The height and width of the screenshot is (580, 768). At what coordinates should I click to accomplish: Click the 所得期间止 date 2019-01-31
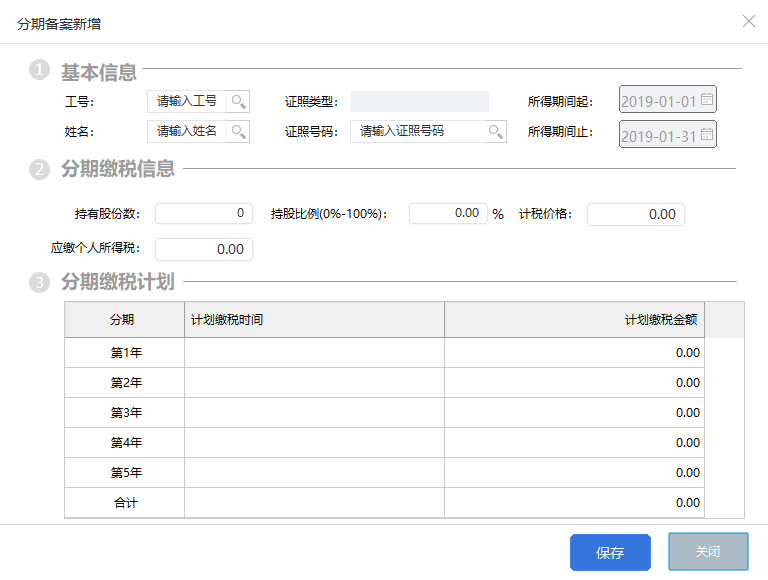point(659,136)
